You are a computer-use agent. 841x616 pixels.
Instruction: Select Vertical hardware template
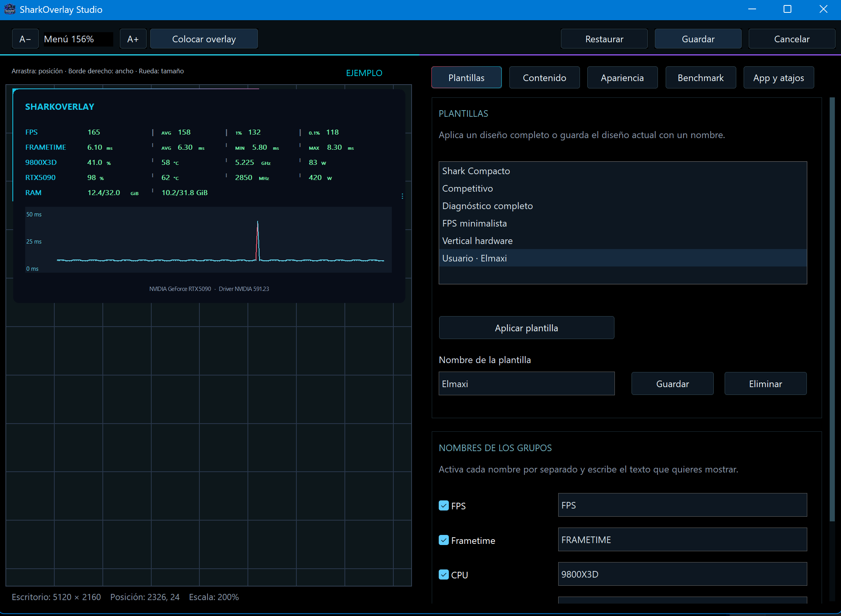623,241
